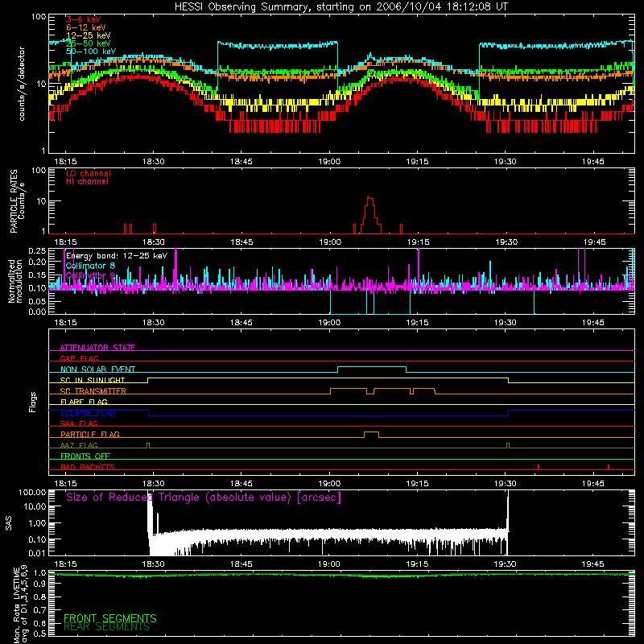Screen dimensions: 644x644
Task: Click the ATTENUATOR_STATE flag label
Action: [x=97, y=348]
